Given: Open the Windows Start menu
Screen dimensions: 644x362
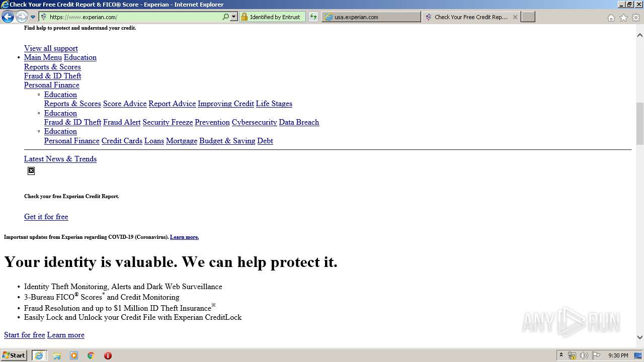Looking at the screenshot, I should click(14, 355).
